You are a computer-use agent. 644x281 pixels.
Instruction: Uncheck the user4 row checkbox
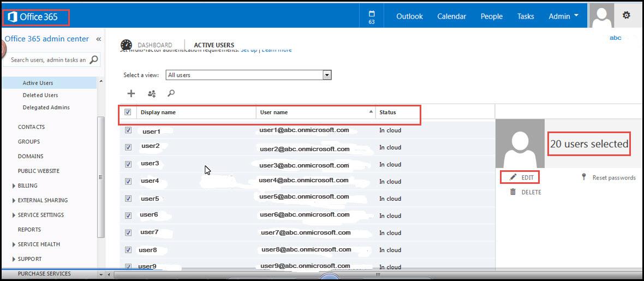coord(128,181)
